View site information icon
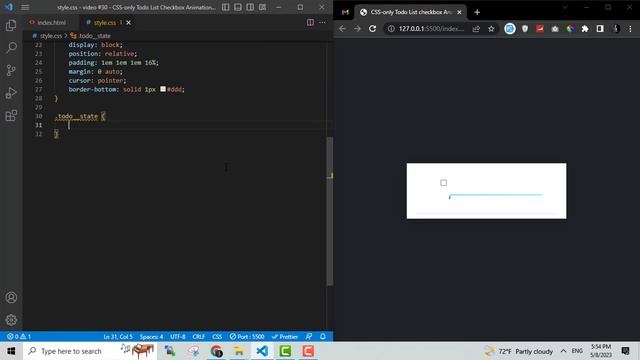 point(391,29)
